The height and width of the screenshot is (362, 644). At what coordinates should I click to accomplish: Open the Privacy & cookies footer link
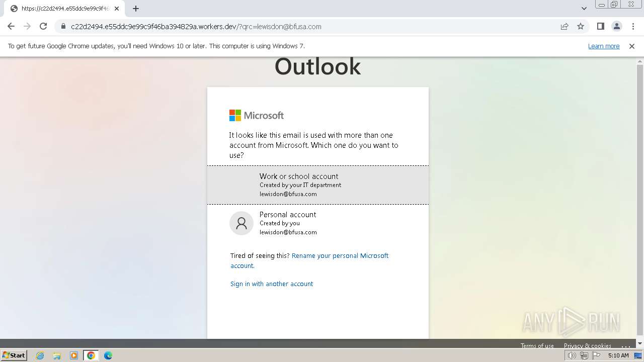588,345
